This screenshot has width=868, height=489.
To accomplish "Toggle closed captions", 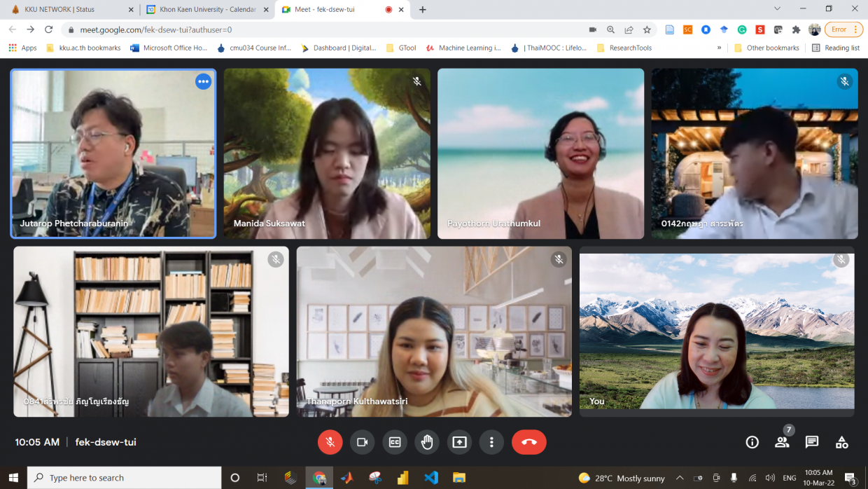I will point(395,442).
